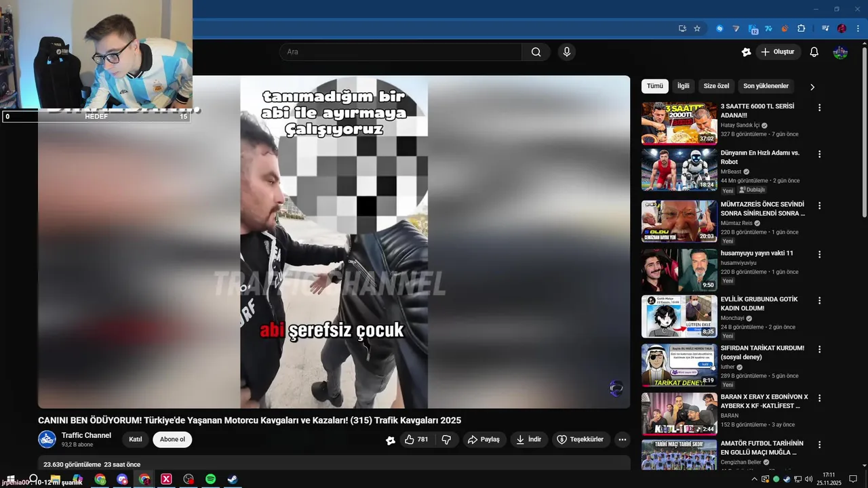Open Windows notification center
Viewport: 868px width, 488px height.
853,479
